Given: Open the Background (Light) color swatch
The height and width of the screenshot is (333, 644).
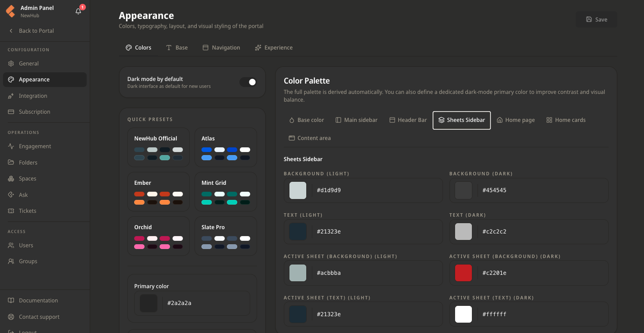Looking at the screenshot, I should pyautogui.click(x=298, y=190).
